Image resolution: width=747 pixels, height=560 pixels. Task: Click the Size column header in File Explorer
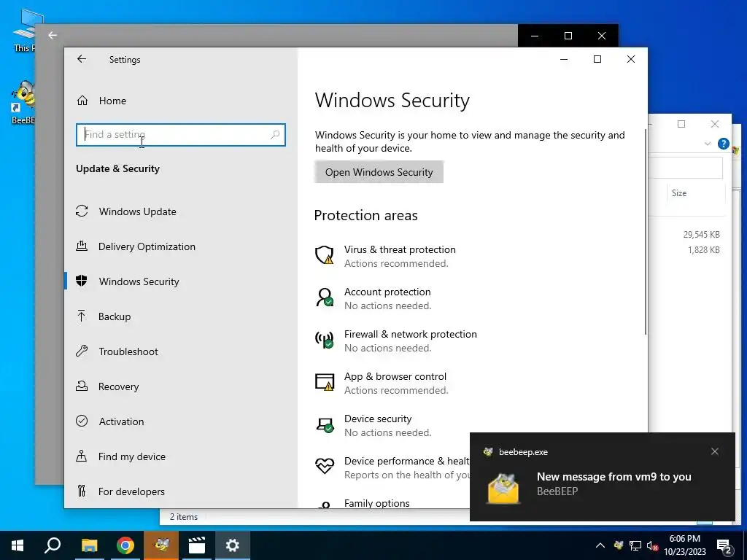pyautogui.click(x=679, y=192)
